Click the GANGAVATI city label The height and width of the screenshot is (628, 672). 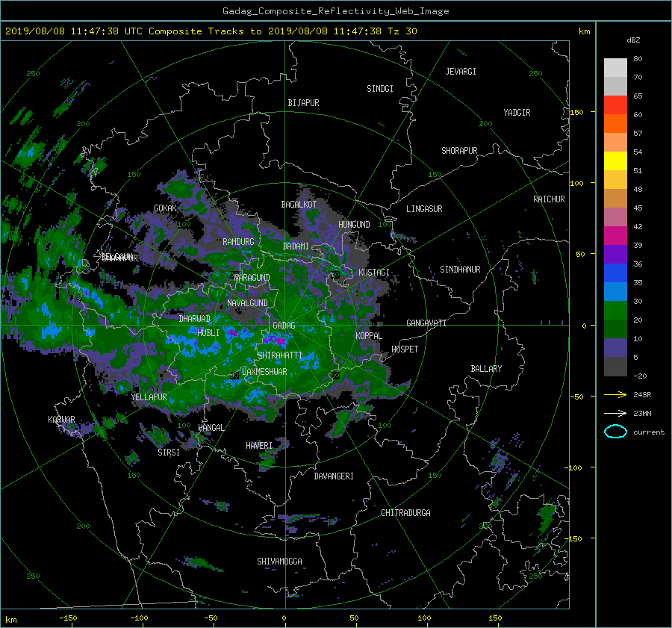[426, 323]
